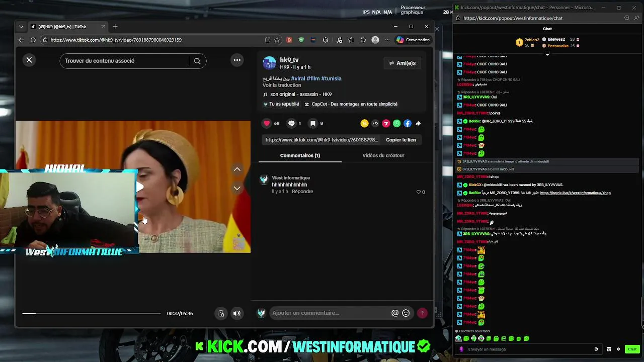Open browser history clock icon
This screenshot has height=362, width=644.
[363, 40]
